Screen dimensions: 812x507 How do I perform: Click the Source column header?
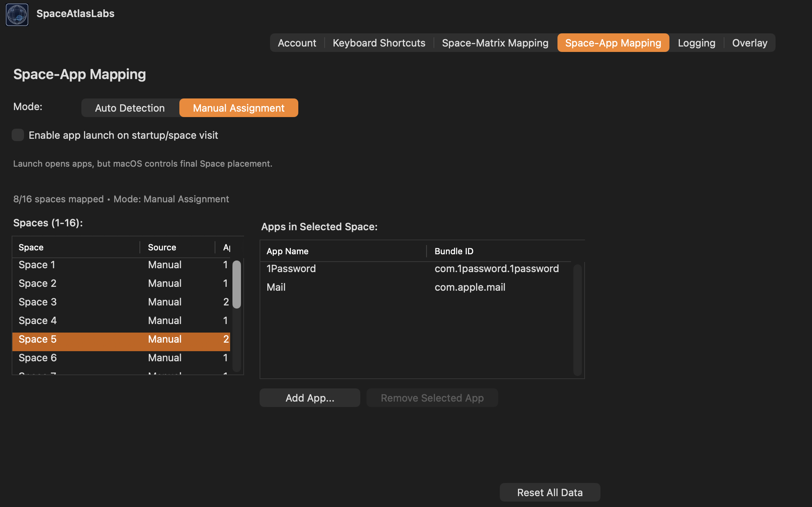[x=162, y=247]
